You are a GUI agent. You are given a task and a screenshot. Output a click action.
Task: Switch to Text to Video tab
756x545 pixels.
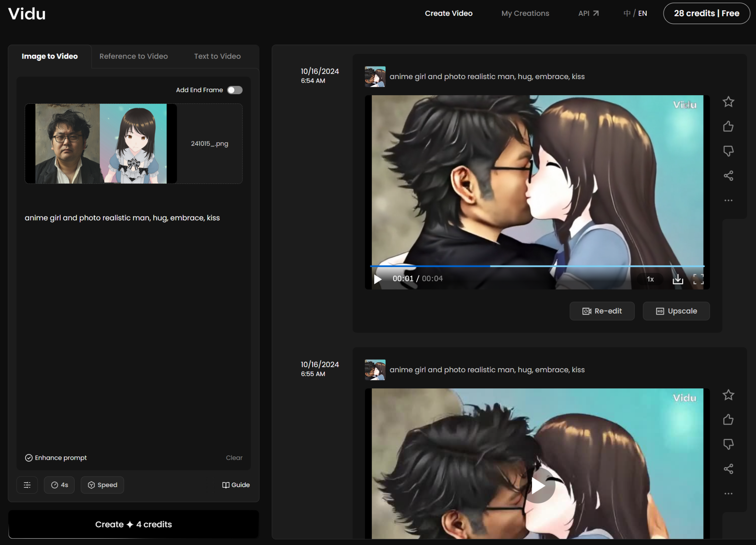217,56
